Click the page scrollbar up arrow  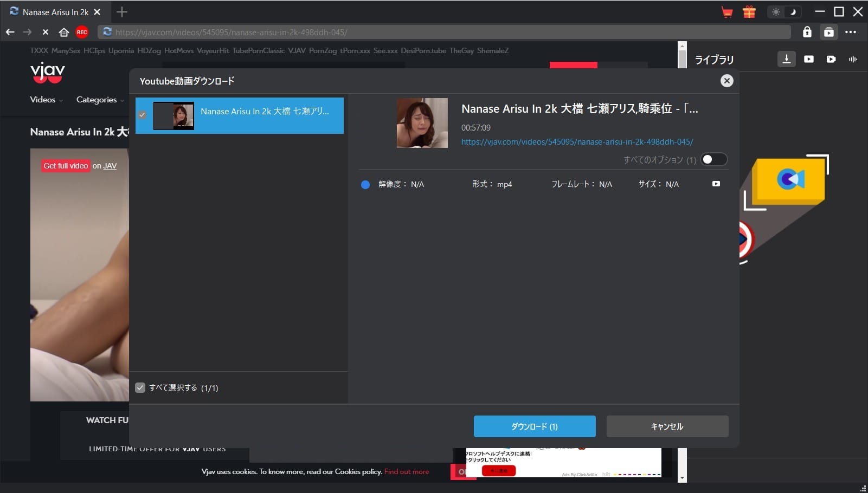[683, 46]
